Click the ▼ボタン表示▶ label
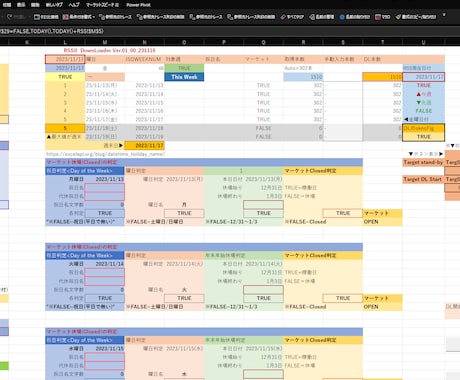The width and height of the screenshot is (460, 380). pos(426,154)
